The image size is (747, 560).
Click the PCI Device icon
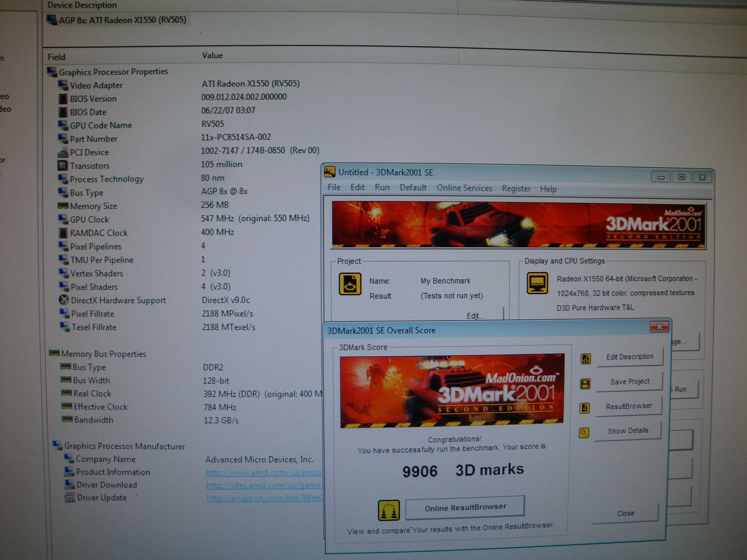[x=63, y=152]
